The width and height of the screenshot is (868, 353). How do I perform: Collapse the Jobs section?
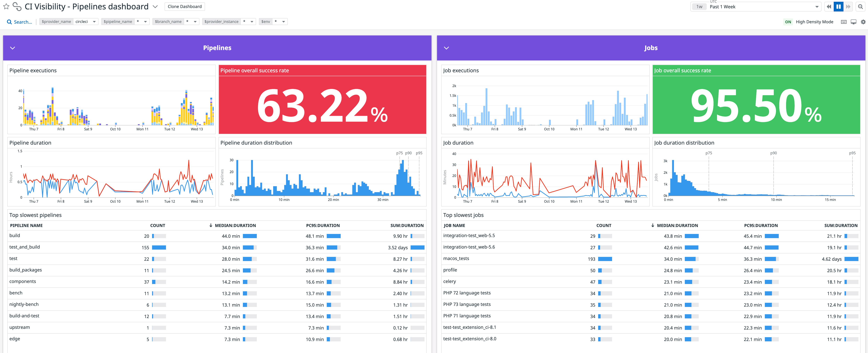pyautogui.click(x=446, y=48)
